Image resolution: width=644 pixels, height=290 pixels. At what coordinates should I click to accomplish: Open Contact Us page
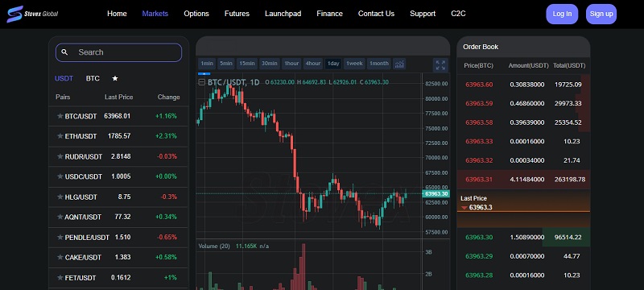[376, 14]
